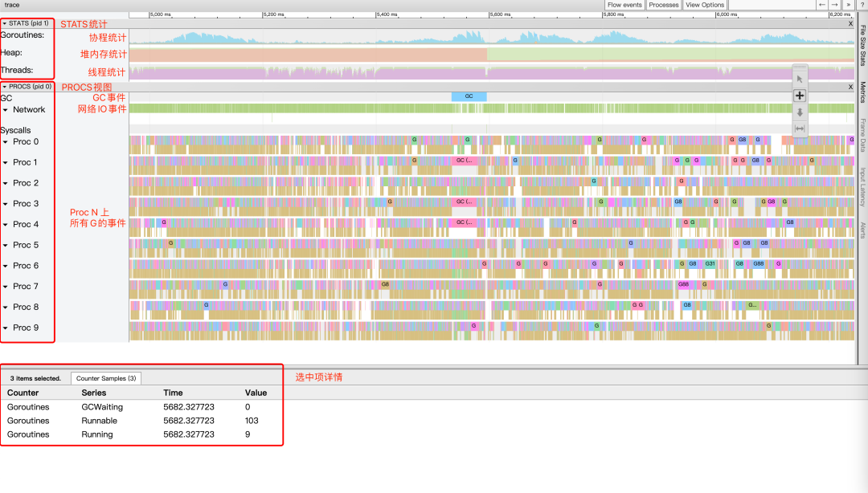This screenshot has width=868, height=493.
Task: Collapse the Proc 9 track
Action: (x=6, y=328)
